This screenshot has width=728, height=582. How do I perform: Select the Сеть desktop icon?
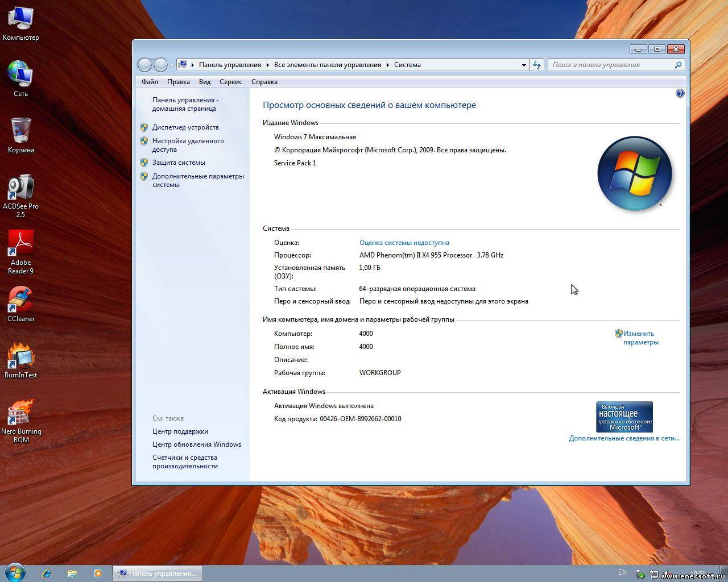(20, 78)
